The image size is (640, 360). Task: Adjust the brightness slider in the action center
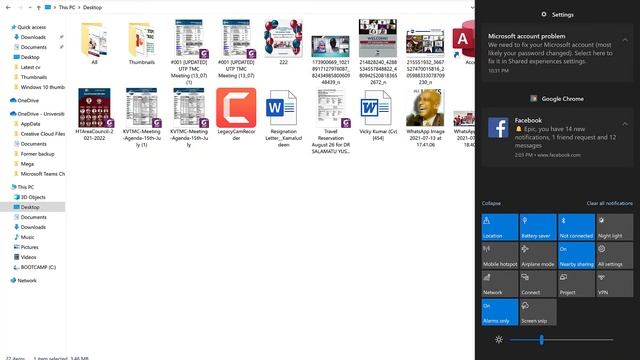pos(561,340)
